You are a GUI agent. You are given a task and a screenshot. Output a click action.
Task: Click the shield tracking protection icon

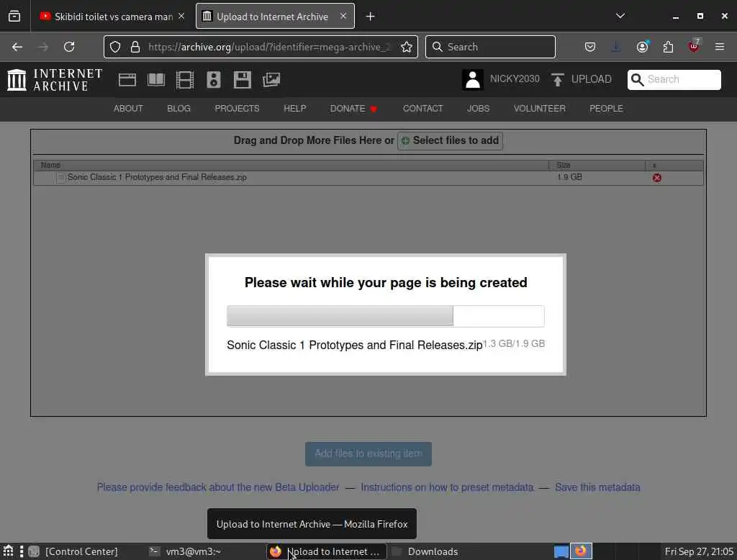coord(115,47)
